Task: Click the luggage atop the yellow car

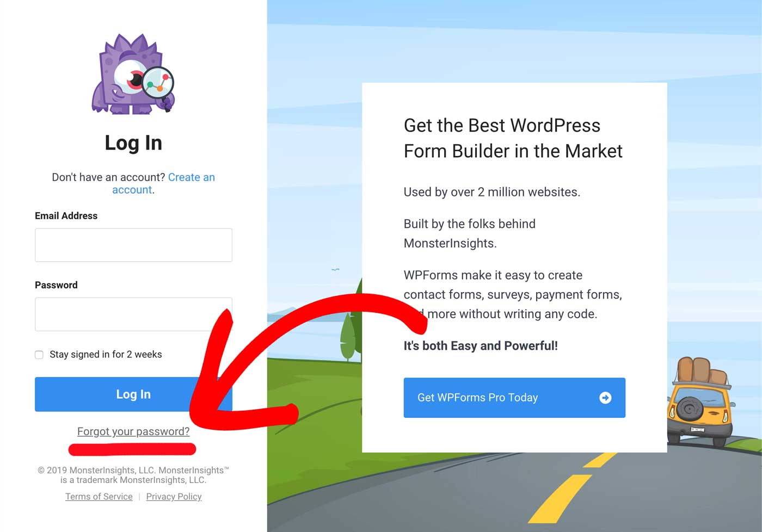Action: pos(702,372)
